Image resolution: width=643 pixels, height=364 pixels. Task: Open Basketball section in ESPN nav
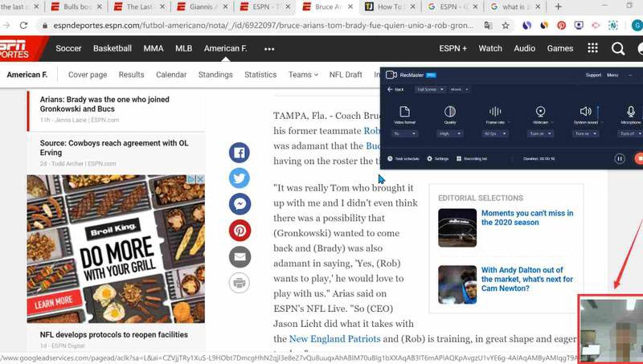(113, 48)
